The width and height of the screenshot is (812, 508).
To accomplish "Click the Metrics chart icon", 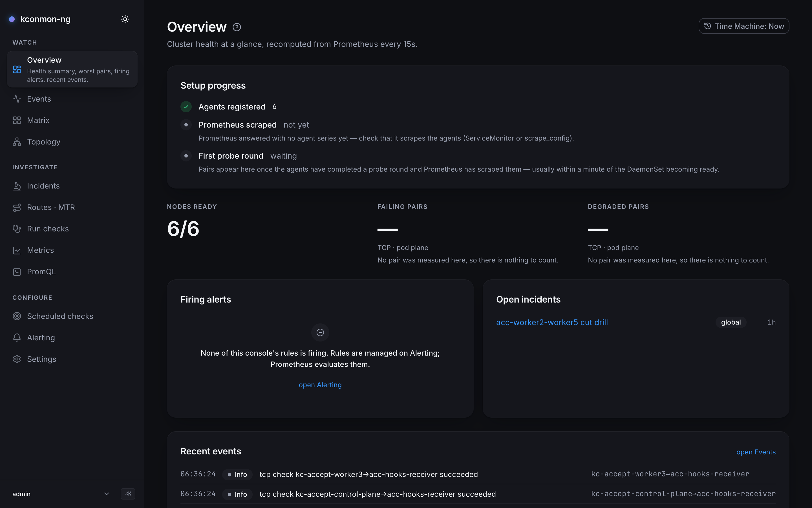I will (17, 250).
